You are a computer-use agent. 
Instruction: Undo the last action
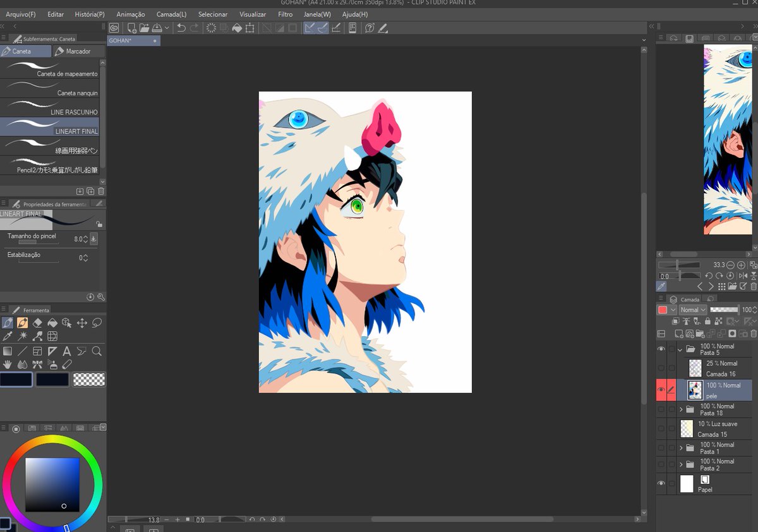click(x=181, y=28)
